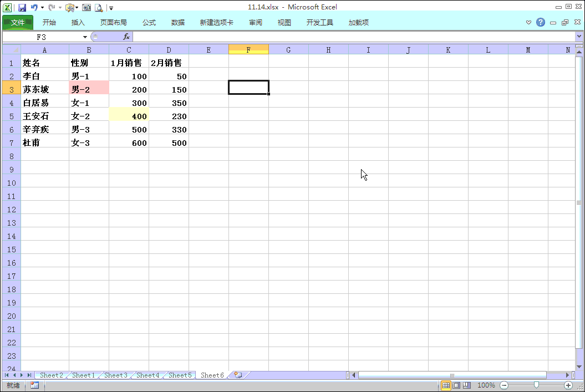Open the Undo history dropdown arrow
The height and width of the screenshot is (392, 585).
[x=42, y=7]
